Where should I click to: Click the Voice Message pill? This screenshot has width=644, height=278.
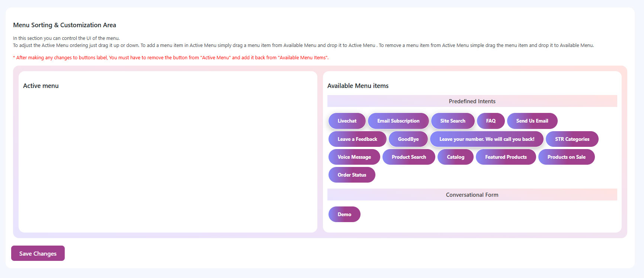point(354,157)
